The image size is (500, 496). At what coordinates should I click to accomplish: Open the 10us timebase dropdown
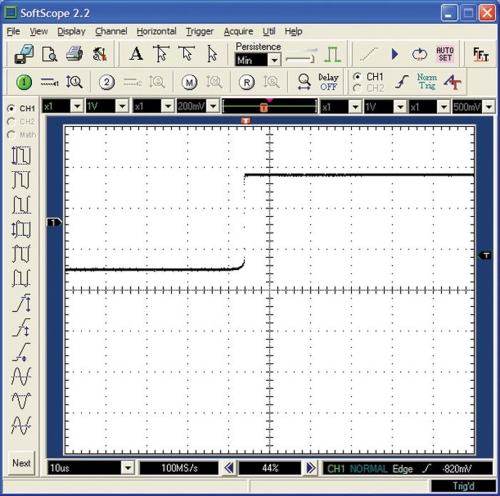(128, 468)
